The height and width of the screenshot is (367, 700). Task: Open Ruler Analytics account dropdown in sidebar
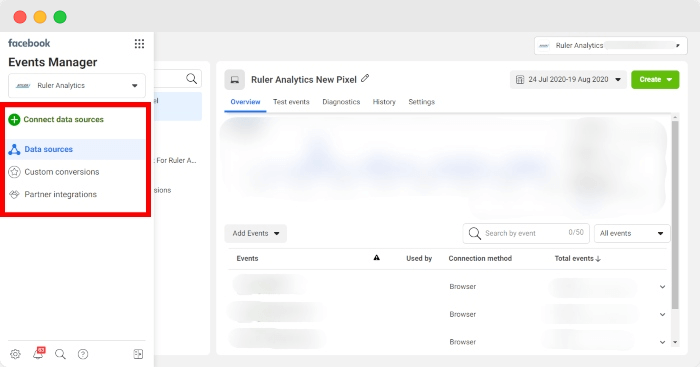pos(77,86)
